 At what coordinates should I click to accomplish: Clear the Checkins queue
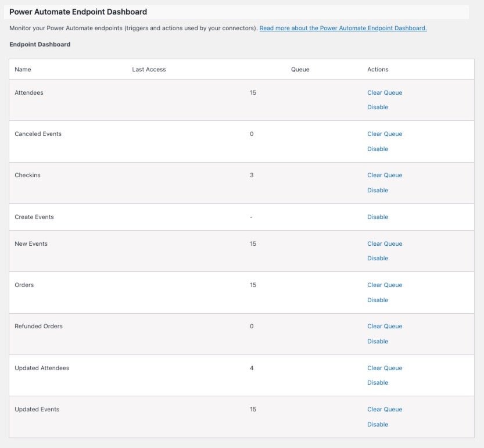(385, 175)
